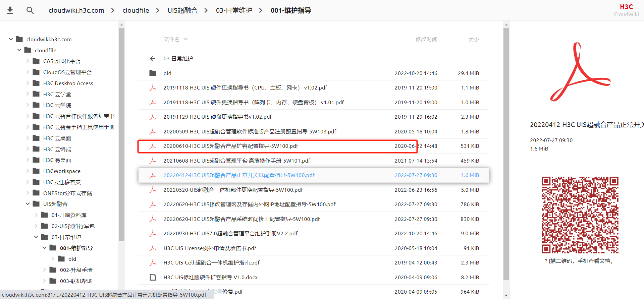Go to cloudfile breadcrumb
The width and height of the screenshot is (644, 299).
coord(136,10)
